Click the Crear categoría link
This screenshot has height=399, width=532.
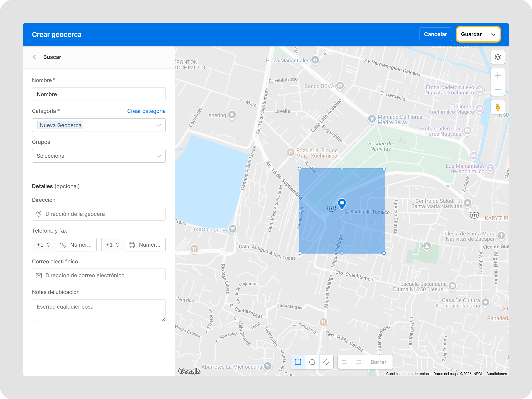[146, 111]
